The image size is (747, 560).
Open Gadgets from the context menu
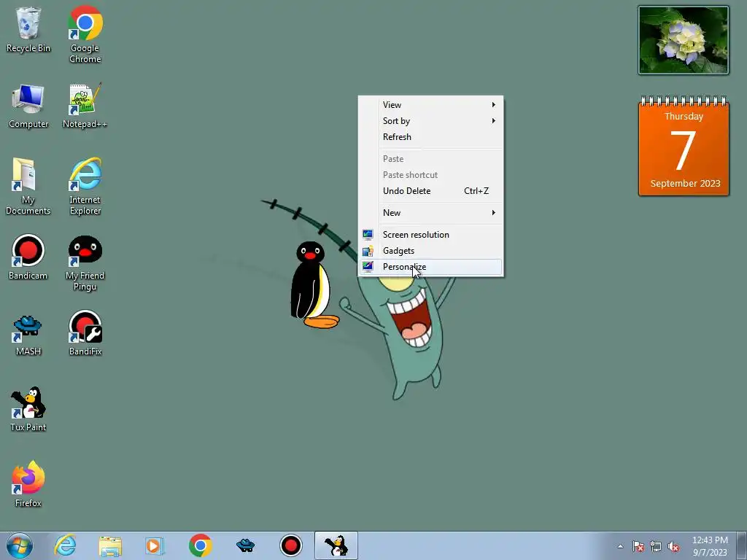point(430,251)
